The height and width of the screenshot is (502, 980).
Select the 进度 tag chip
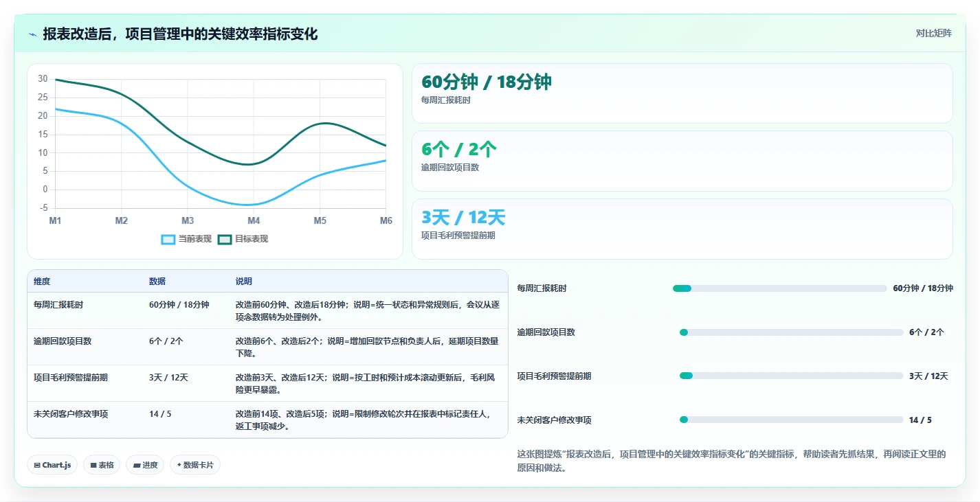pos(145,465)
